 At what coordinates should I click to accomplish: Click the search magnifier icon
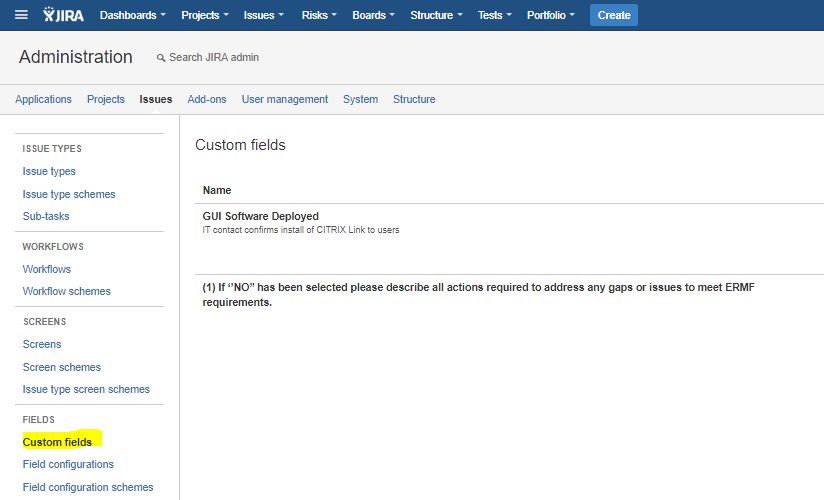coord(161,58)
